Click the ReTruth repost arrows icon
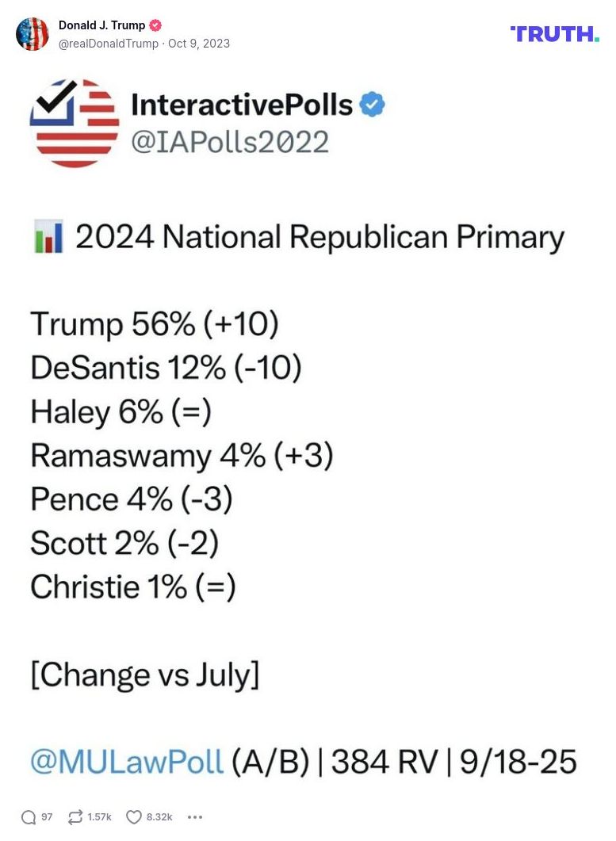616x841 pixels. [76, 816]
